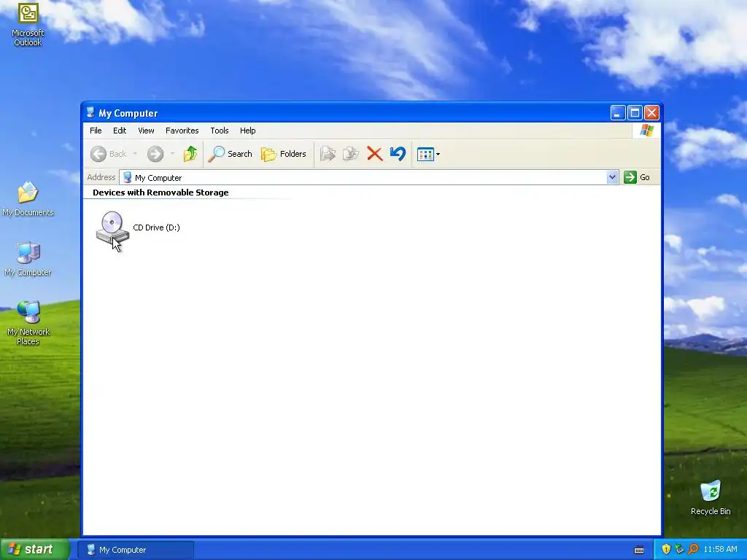Open the Back history dropdown arrow

(x=135, y=154)
